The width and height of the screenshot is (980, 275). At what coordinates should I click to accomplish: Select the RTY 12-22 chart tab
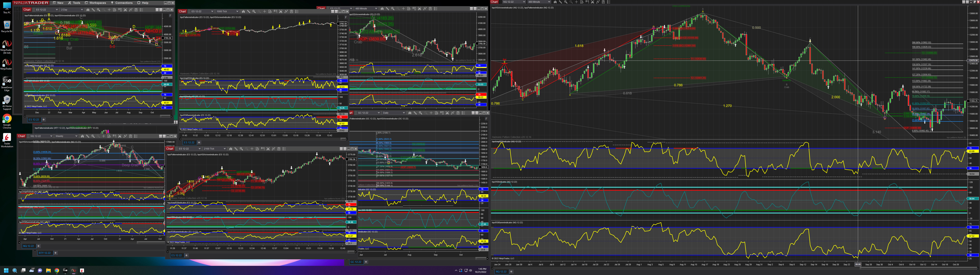(x=45, y=253)
